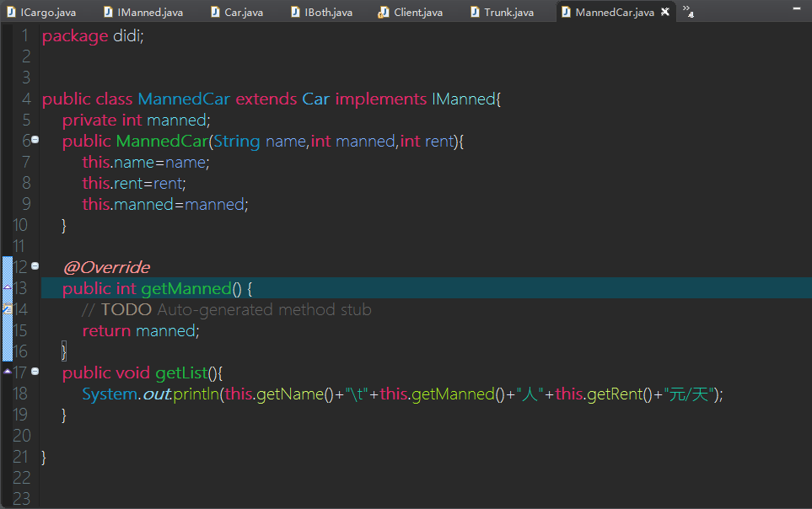Collapse the MannedCar constructor fold at line 6
Image resolution: width=812 pixels, height=509 pixels.
(x=35, y=140)
